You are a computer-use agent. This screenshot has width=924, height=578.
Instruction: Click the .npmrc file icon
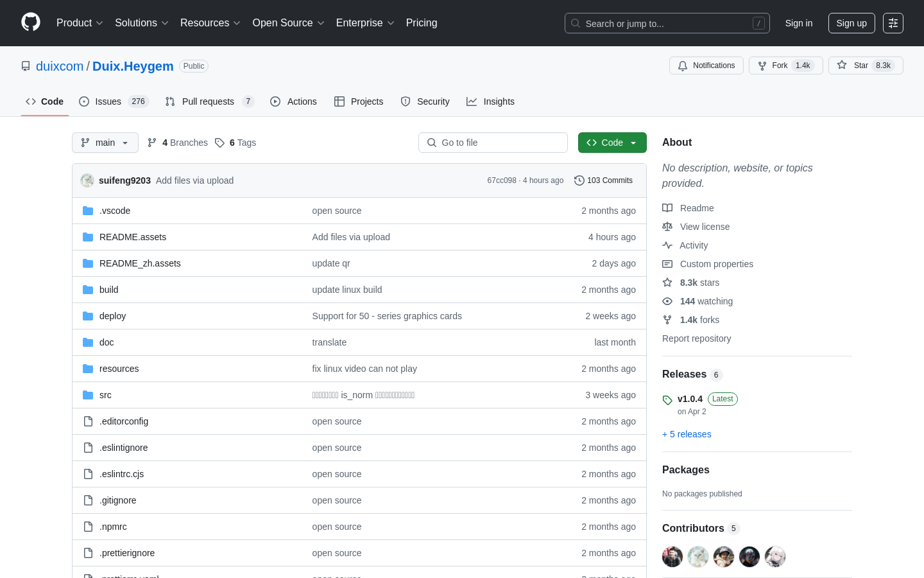[x=88, y=527]
